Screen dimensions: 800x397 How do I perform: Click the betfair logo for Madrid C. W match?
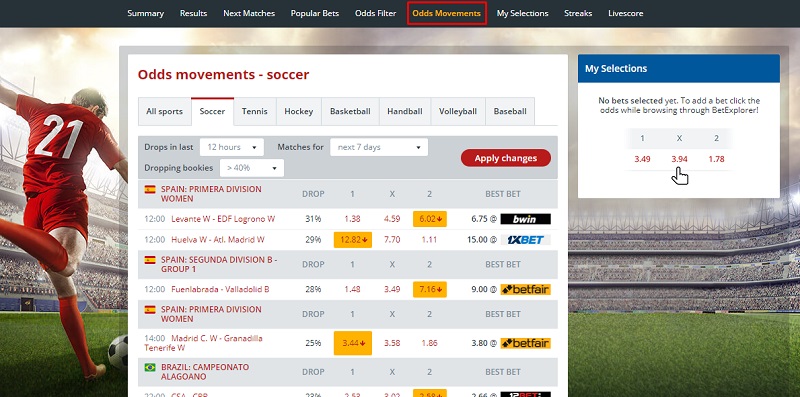click(x=526, y=343)
